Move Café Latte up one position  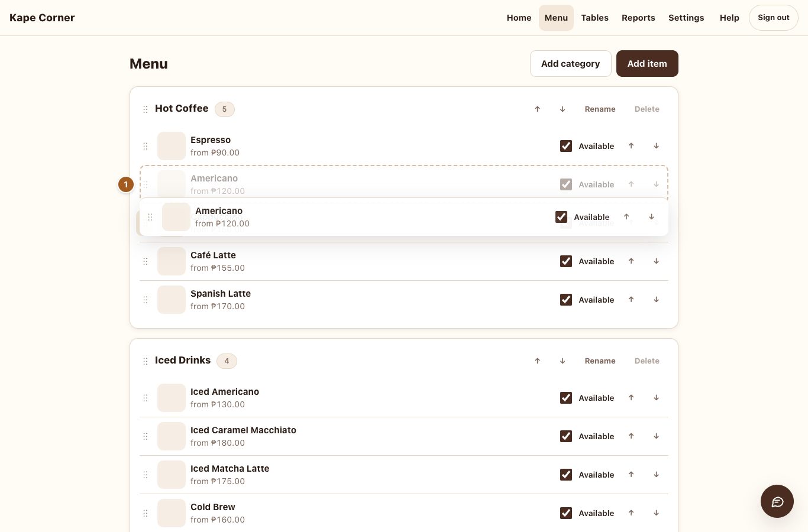[x=631, y=261]
